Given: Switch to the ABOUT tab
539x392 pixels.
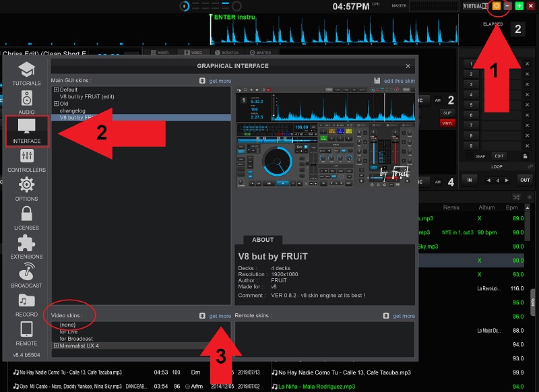Looking at the screenshot, I should point(263,240).
